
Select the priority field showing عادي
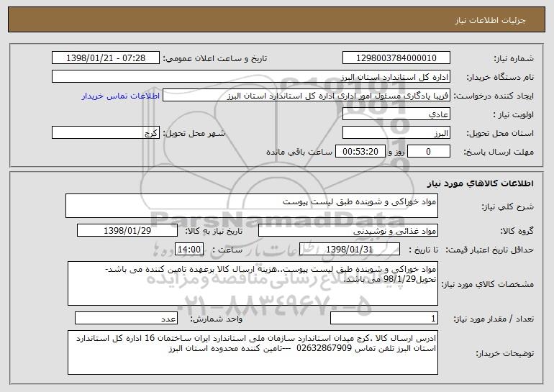[396, 114]
